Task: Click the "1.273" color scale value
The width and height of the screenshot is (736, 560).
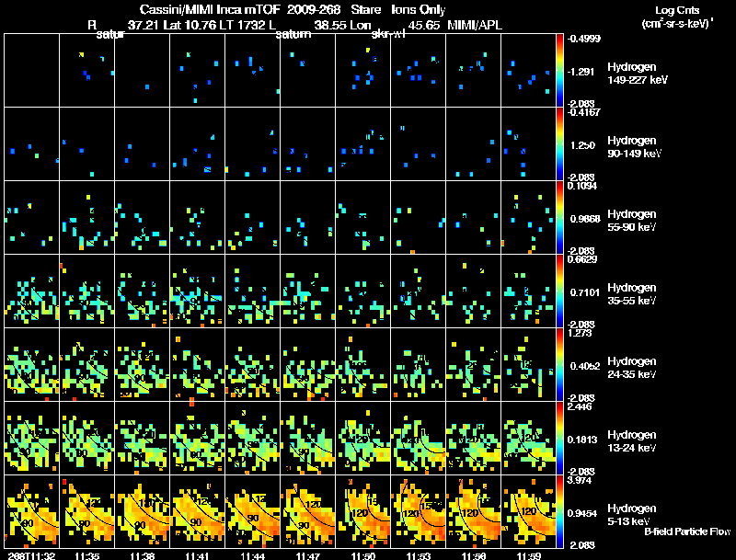Action: 580,333
